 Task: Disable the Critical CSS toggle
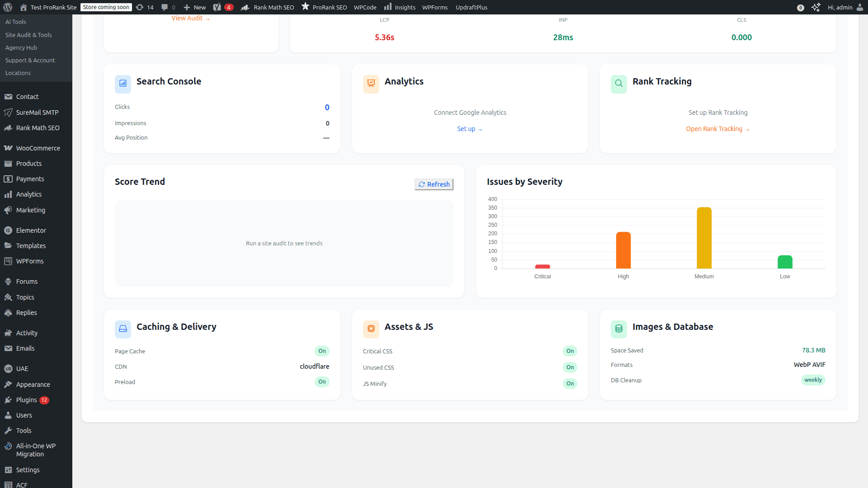(570, 351)
